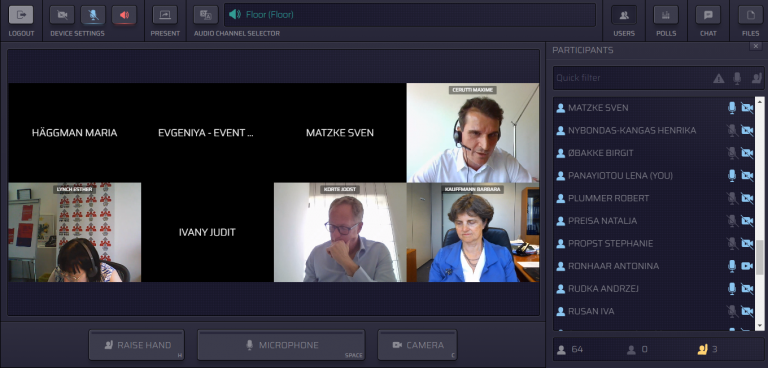Click the audio channel language icon
Screen dimensions: 768x368
tap(206, 15)
